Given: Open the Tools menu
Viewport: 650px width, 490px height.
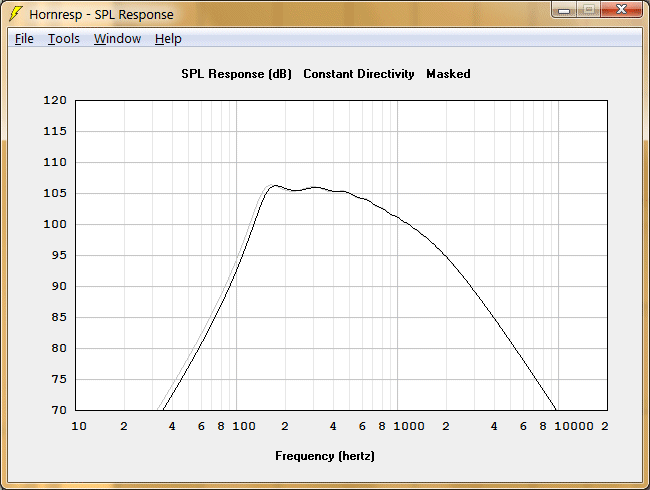Looking at the screenshot, I should (63, 39).
